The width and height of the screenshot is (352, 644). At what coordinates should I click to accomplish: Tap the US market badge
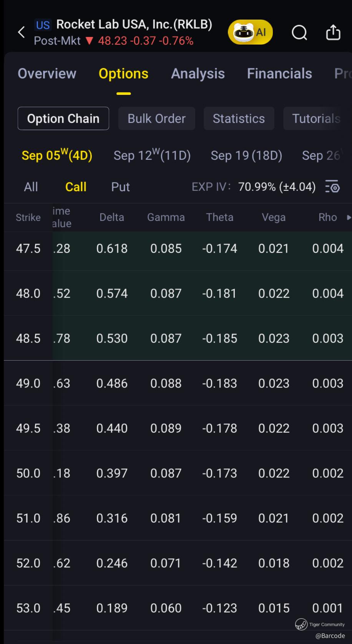tap(43, 25)
